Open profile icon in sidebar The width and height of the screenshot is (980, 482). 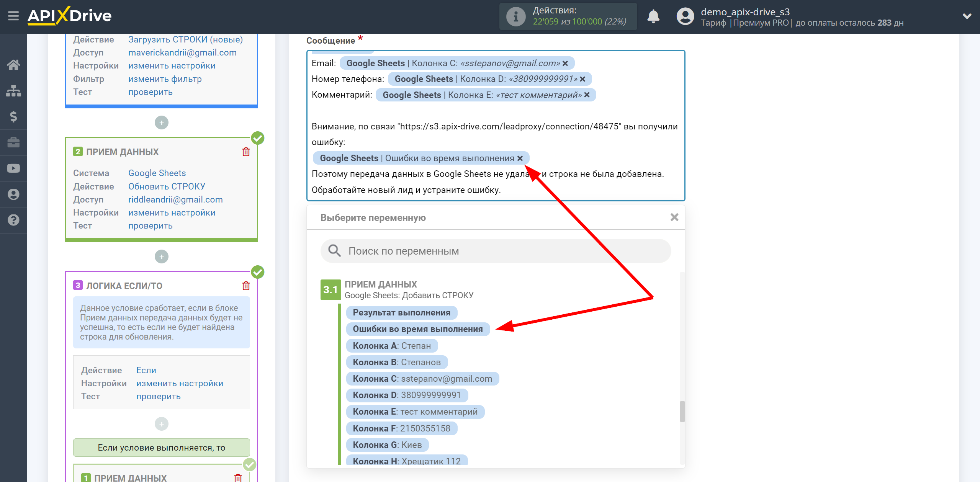coord(13,194)
